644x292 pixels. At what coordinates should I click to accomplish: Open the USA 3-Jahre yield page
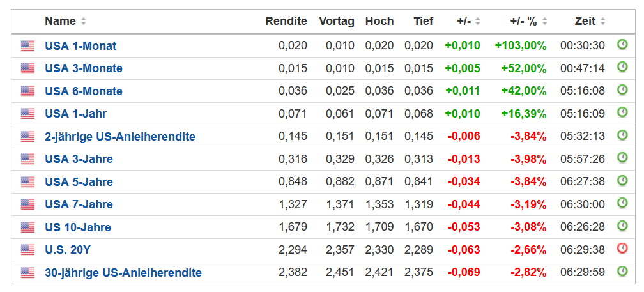tap(79, 159)
